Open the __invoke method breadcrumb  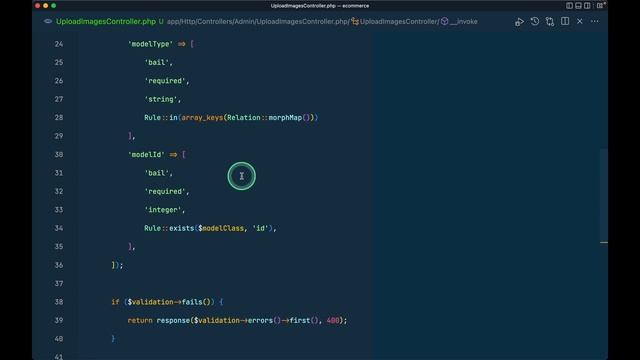point(464,22)
